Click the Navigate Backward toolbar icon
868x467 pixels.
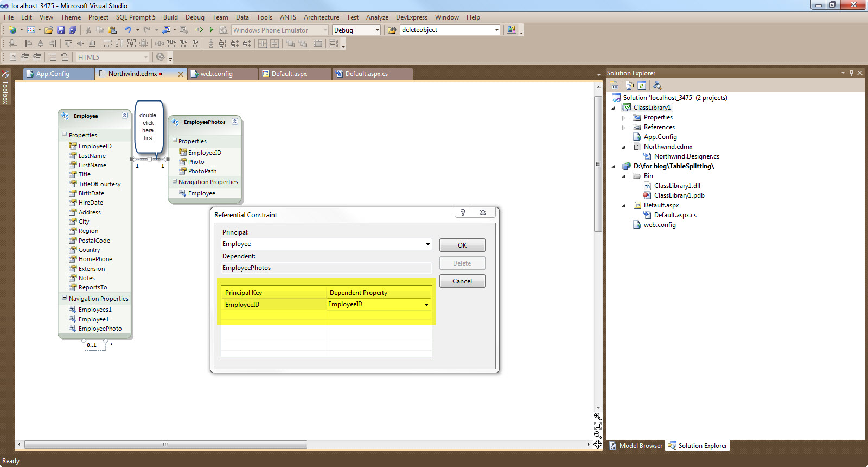tap(167, 30)
